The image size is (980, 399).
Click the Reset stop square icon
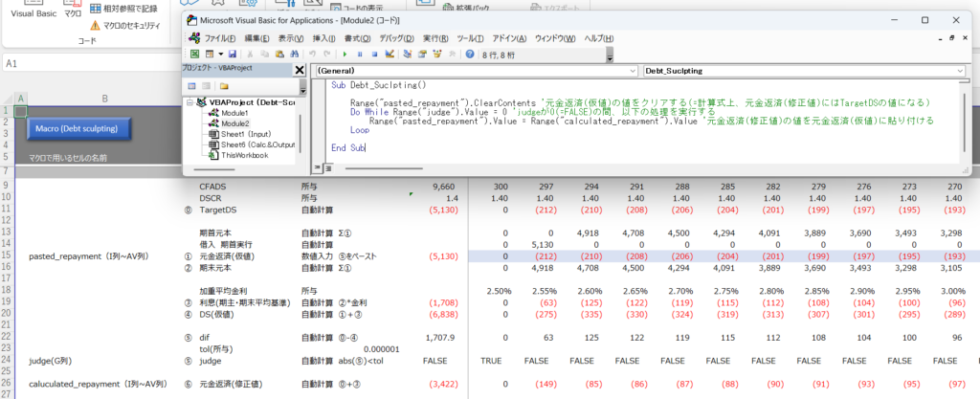[374, 55]
